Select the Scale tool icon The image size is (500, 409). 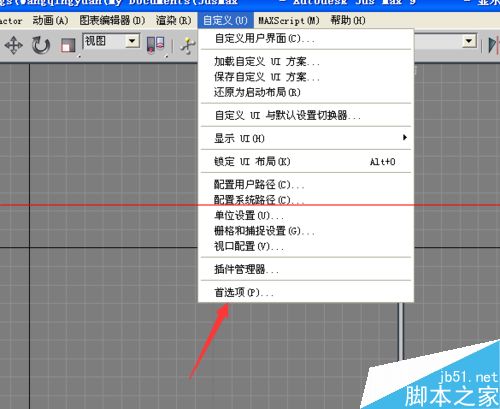68,45
